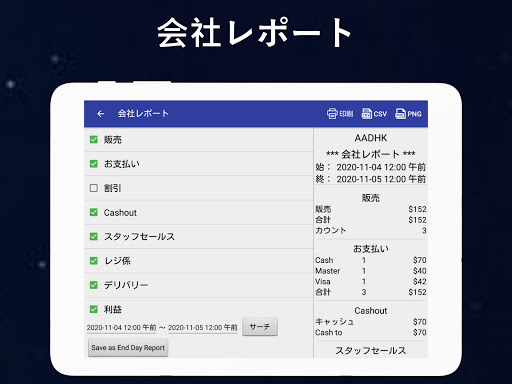Click the Cash to row under Cashout
Viewport: 512px width, 384px height.
[x=371, y=332]
